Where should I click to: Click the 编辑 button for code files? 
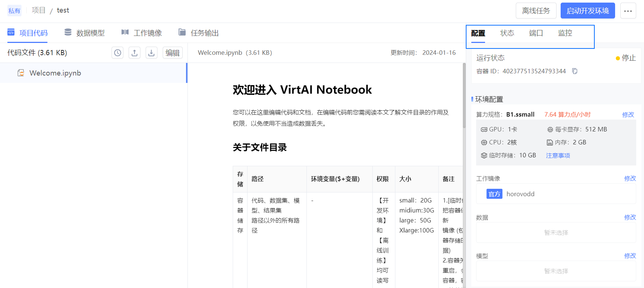173,53
